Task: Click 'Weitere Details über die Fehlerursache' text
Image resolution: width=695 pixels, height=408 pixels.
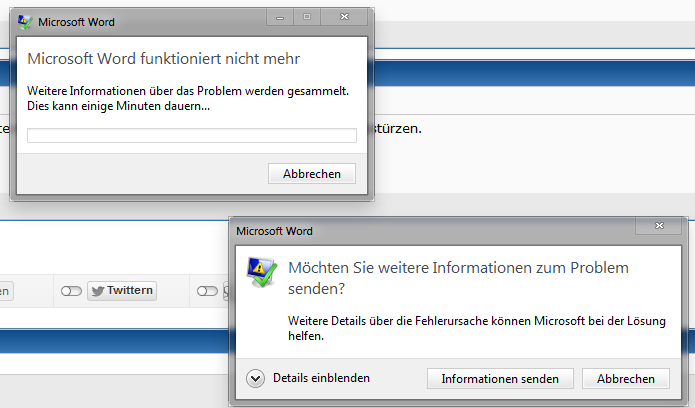Action: coord(477,328)
